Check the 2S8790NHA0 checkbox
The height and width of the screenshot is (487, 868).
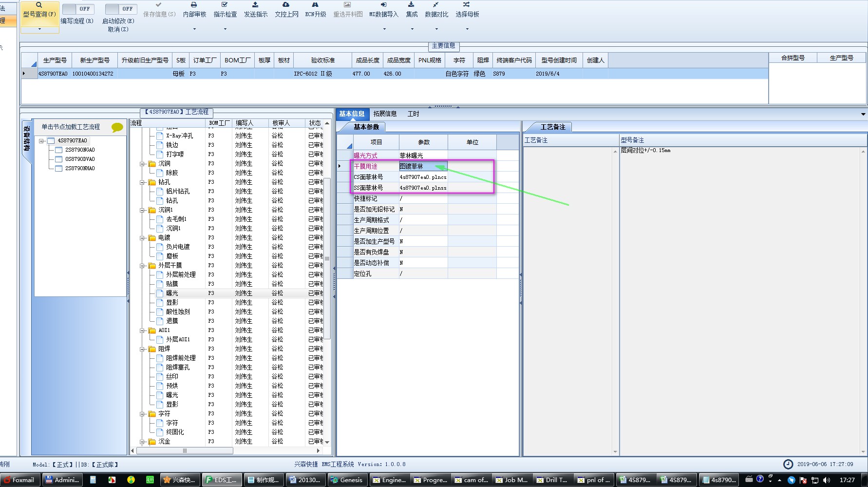[58, 169]
